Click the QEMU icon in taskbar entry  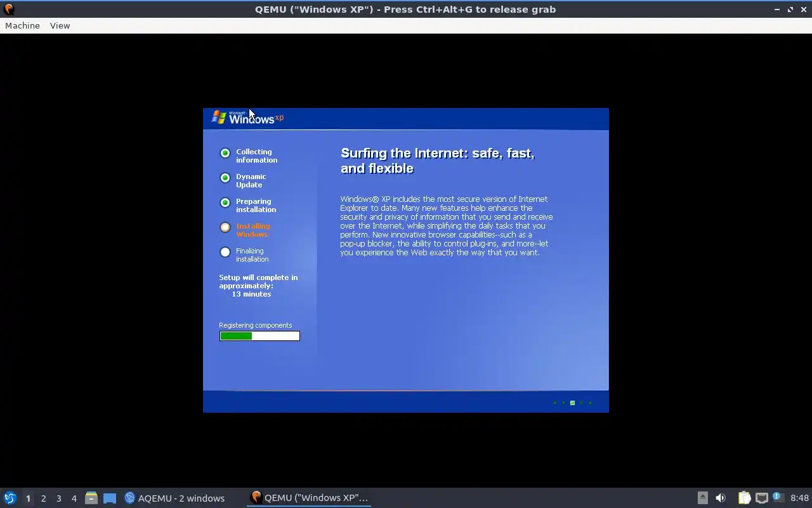coord(256,497)
